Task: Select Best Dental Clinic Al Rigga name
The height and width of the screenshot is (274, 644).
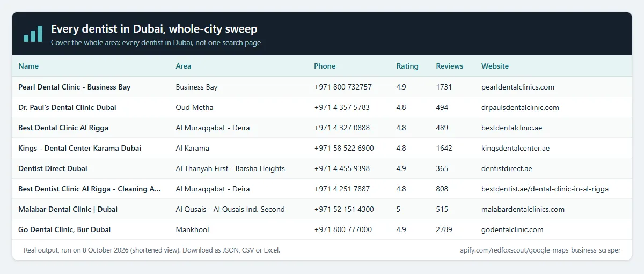Action: click(x=63, y=128)
